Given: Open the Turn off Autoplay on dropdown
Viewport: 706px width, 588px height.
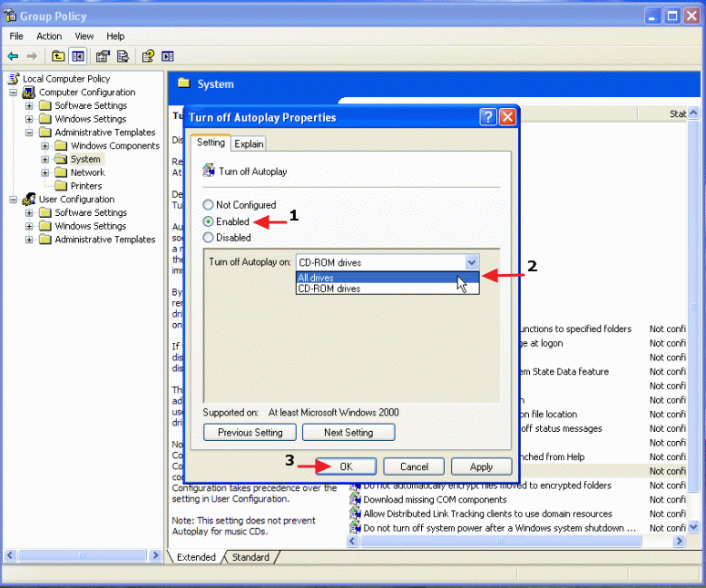Looking at the screenshot, I should pos(471,262).
